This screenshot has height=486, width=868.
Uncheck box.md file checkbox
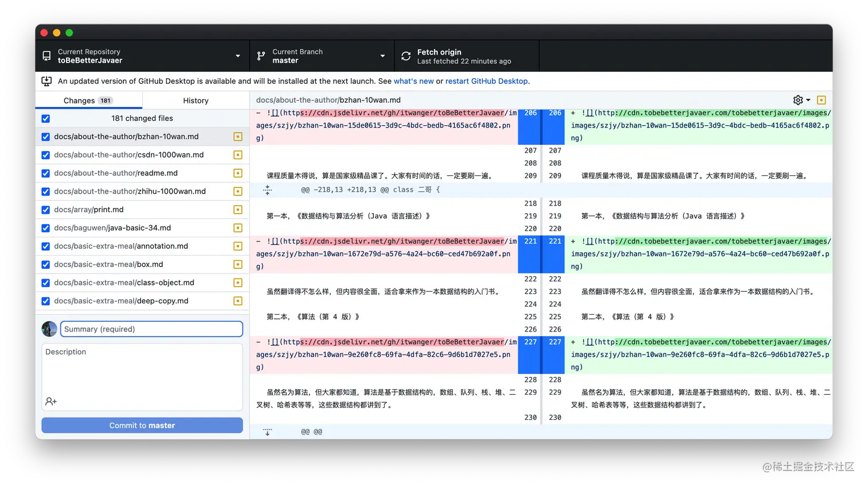tap(46, 264)
